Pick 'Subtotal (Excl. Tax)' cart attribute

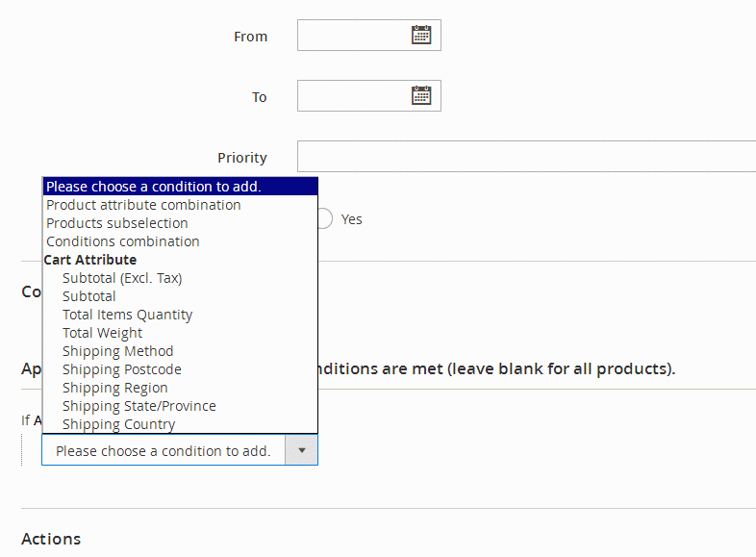click(x=122, y=278)
